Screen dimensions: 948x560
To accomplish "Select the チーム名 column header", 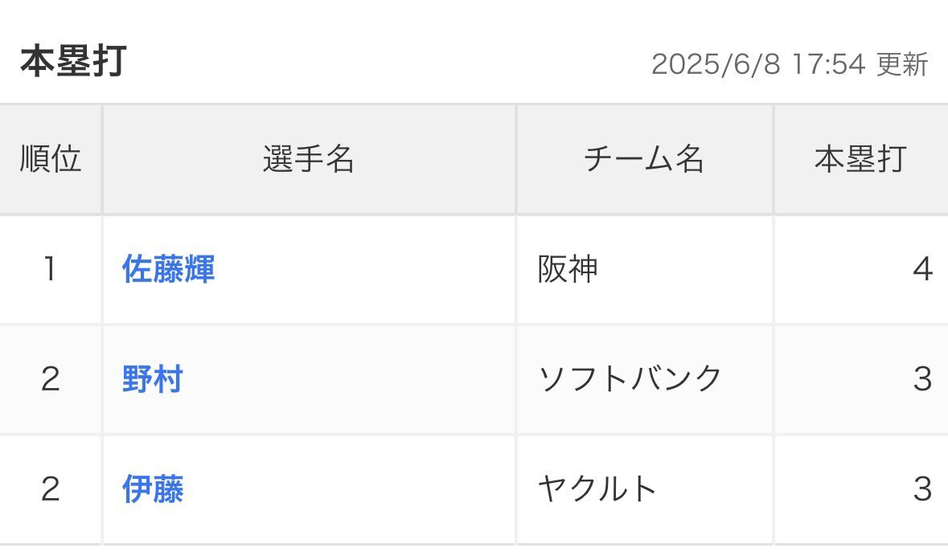I will pos(645,159).
